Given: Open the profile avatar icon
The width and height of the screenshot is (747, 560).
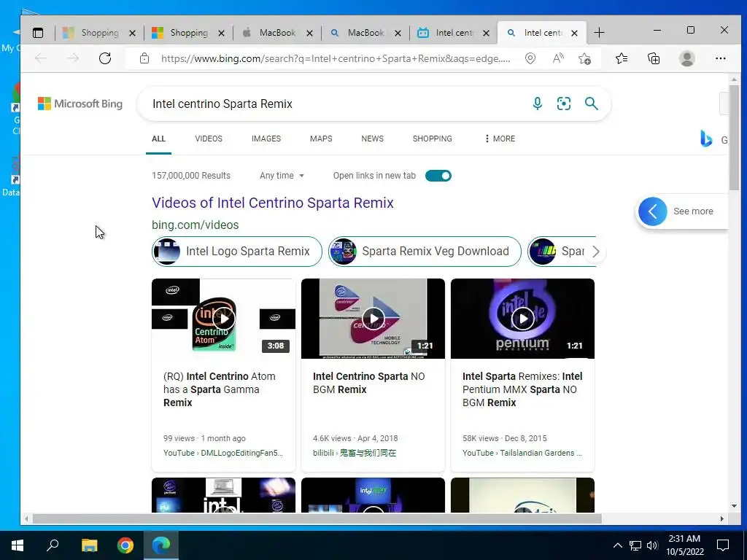Looking at the screenshot, I should click(x=687, y=58).
